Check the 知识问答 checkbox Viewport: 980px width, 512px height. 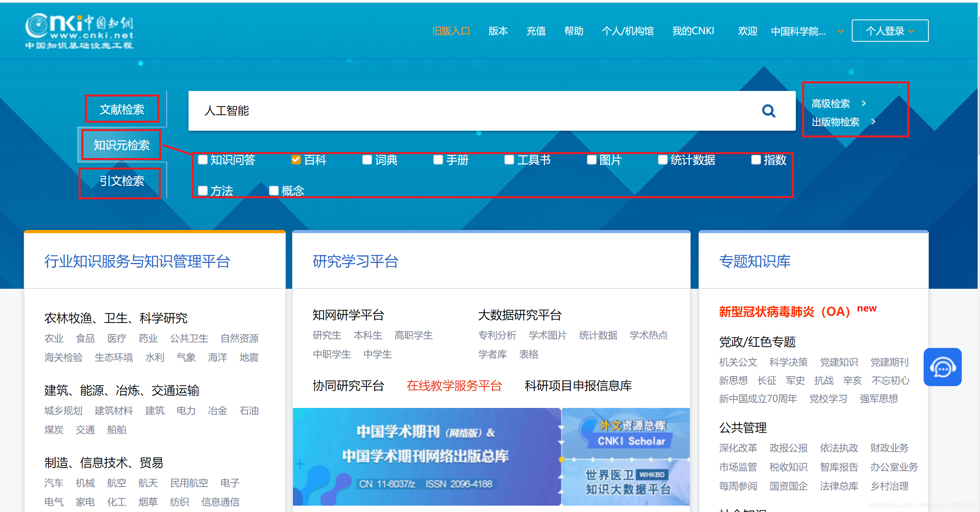coord(203,160)
